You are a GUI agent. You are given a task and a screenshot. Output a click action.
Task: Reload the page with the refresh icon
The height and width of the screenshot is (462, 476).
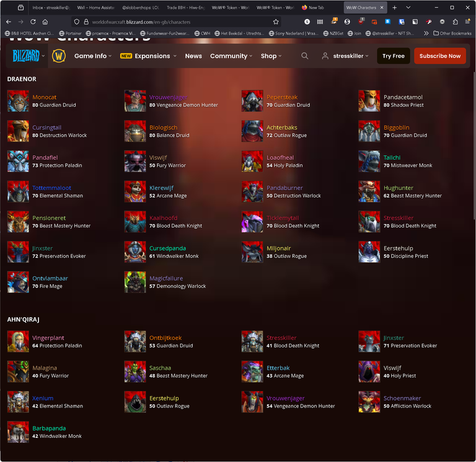(33, 22)
